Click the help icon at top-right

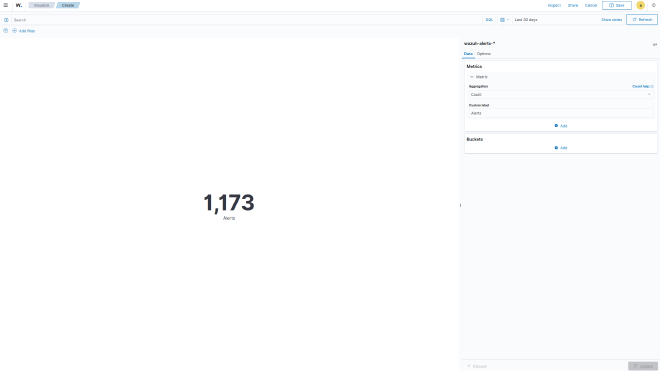pyautogui.click(x=654, y=5)
